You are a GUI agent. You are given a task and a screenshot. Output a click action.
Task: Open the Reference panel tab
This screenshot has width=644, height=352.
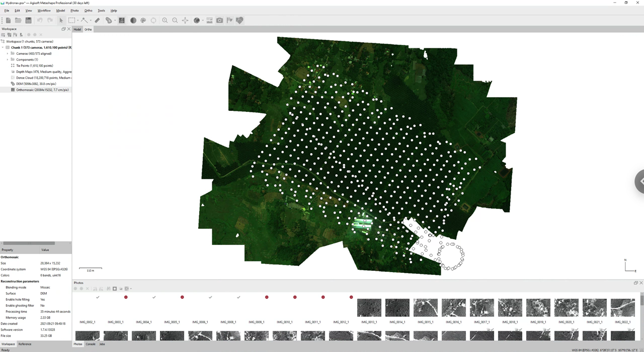coord(25,344)
